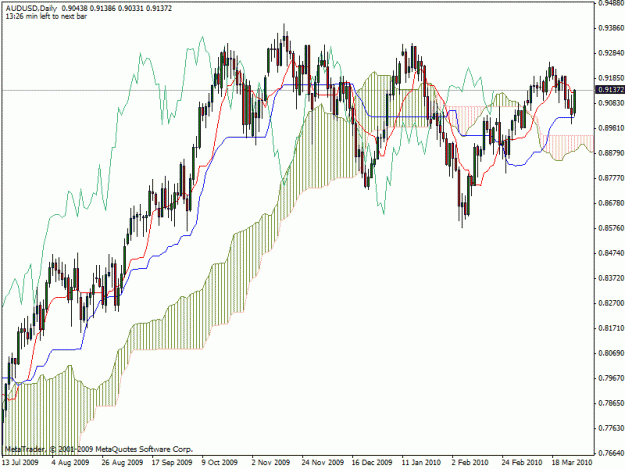Image resolution: width=625 pixels, height=469 pixels.
Task: Click the 26 Aug 2009 date label
Action: click(122, 462)
